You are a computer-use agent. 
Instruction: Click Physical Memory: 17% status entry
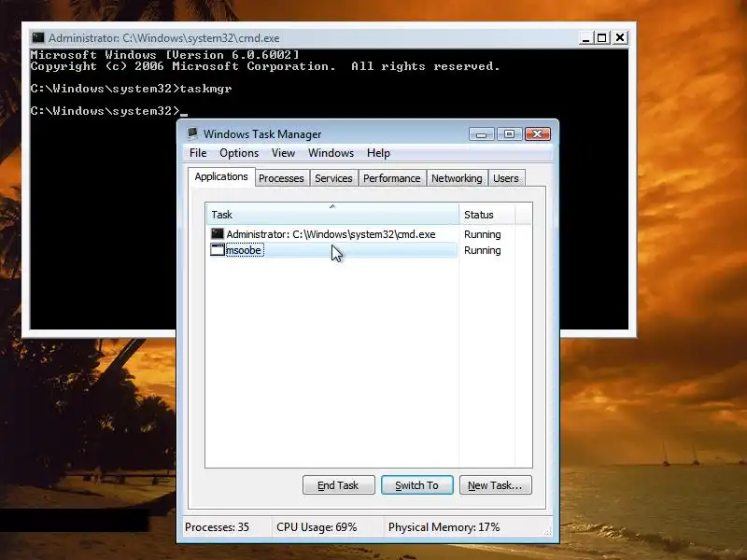click(444, 527)
